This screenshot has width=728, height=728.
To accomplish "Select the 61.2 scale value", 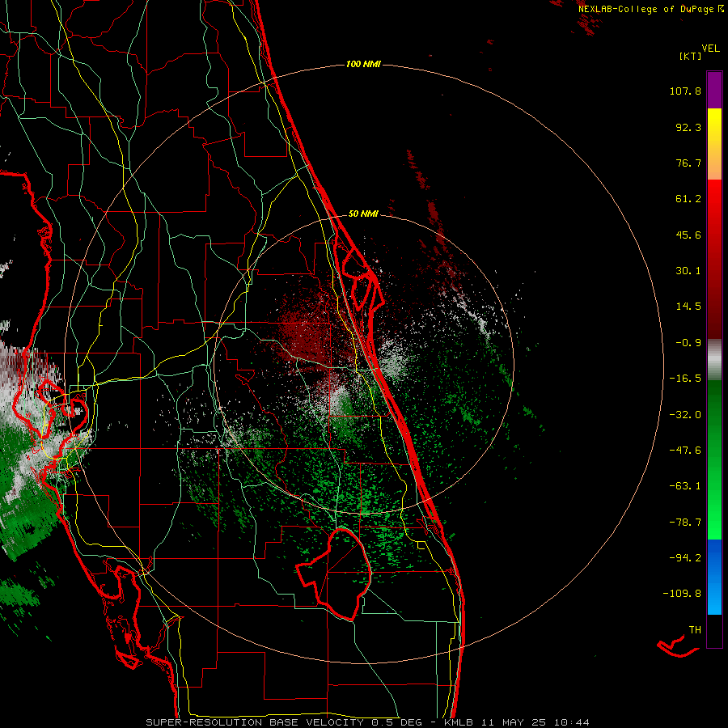I will (x=688, y=199).
